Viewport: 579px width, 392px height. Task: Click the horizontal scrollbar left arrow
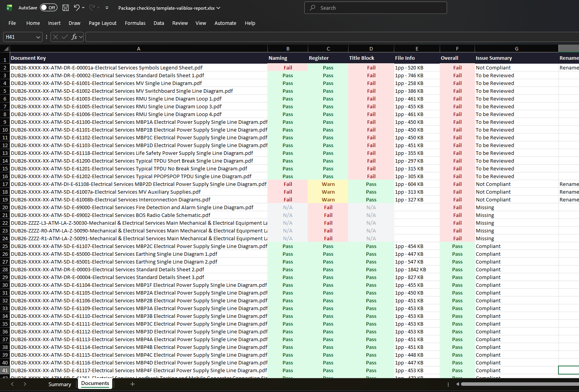point(458,384)
